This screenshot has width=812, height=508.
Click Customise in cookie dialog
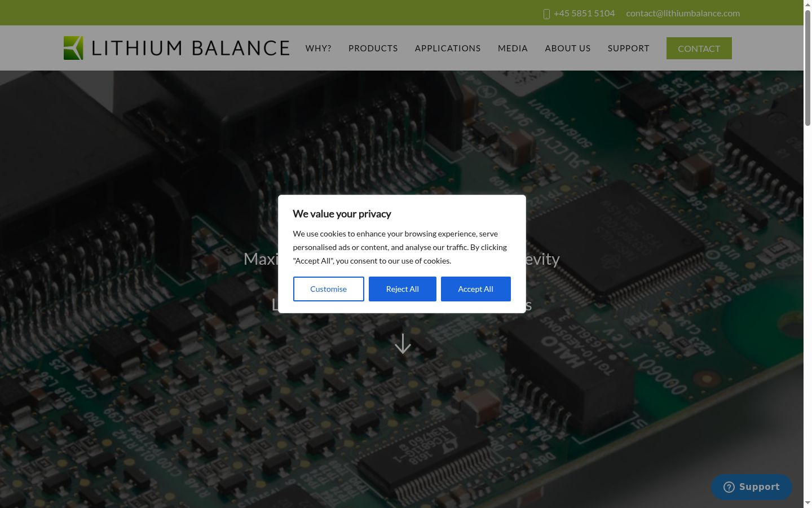pos(329,289)
